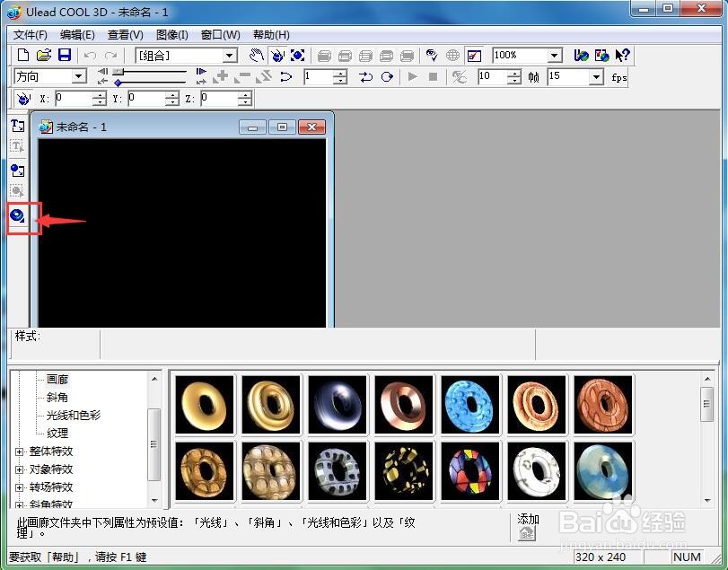Viewport: 728px width, 570px height.
Task: Select the Move Object hand tool
Action: pos(257,56)
